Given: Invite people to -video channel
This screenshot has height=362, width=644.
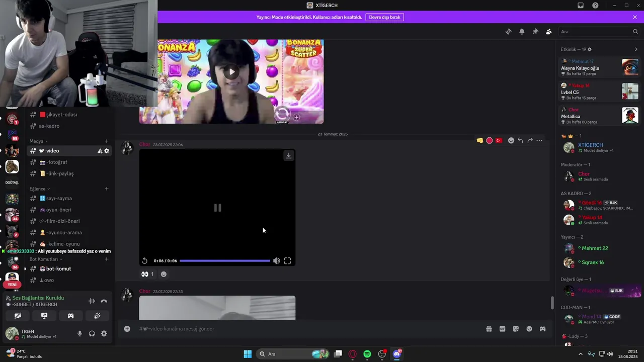Looking at the screenshot, I should click(100, 151).
